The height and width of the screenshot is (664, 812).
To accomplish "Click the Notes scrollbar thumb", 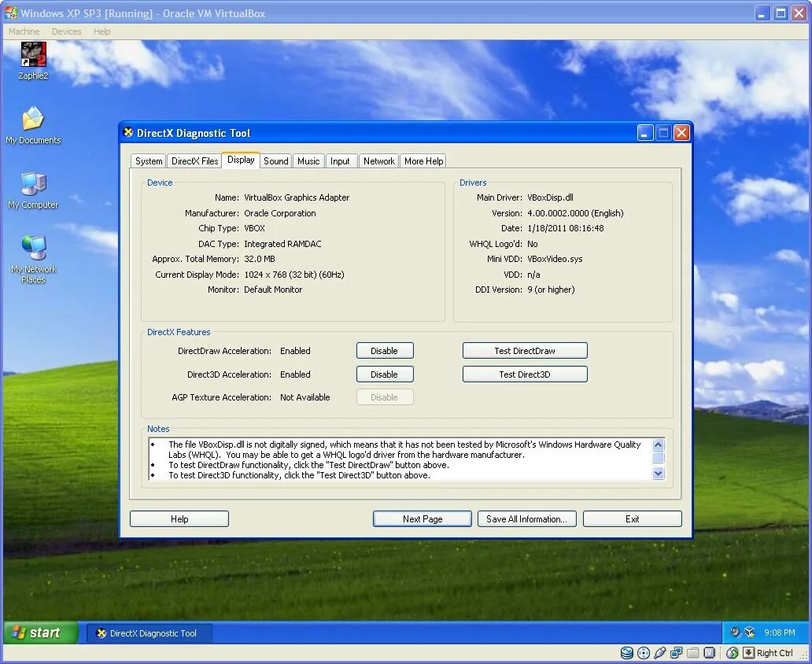I will [659, 457].
